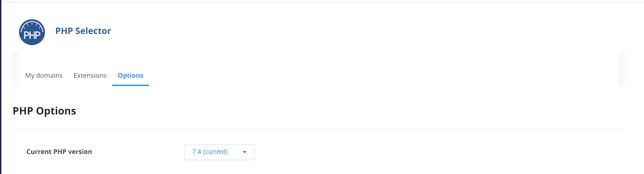Screen dimensions: 644x174
Task: Click the small caret arrow in the version selector
Action: click(245, 152)
